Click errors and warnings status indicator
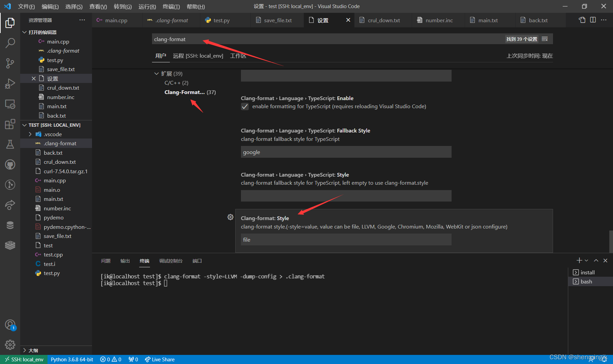Image resolution: width=613 pixels, height=364 pixels. click(111, 360)
